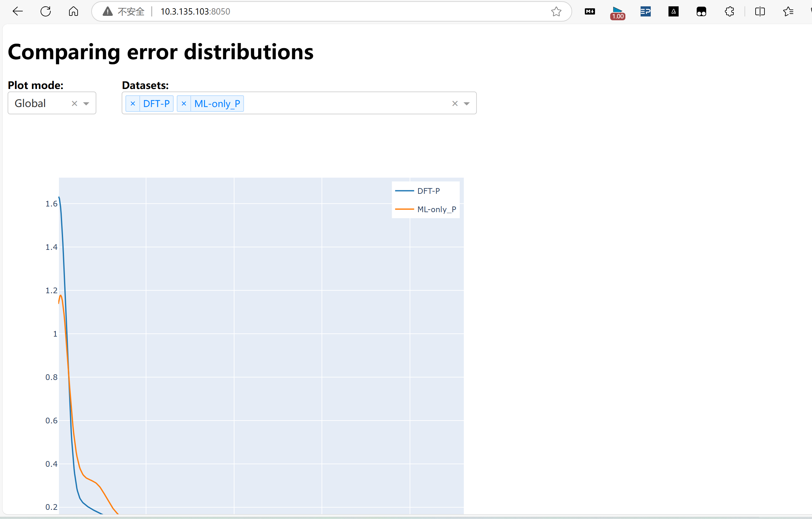812x519 pixels.
Task: Click the DFT-P tag label
Action: point(157,104)
